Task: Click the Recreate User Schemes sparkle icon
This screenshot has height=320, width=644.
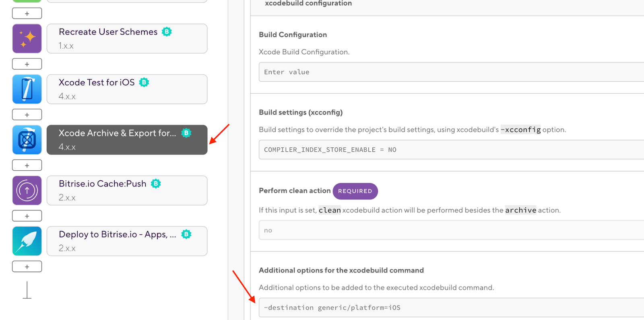Action: [x=27, y=39]
